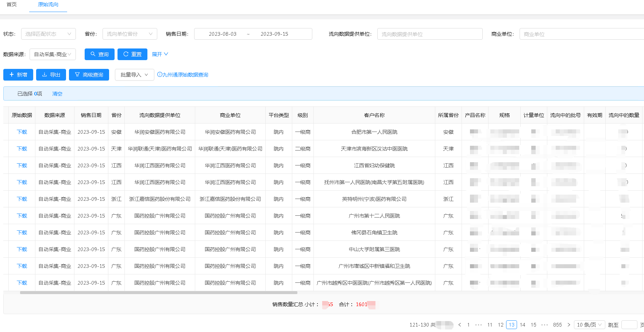Click the horizontal table scrollbar

159,293
